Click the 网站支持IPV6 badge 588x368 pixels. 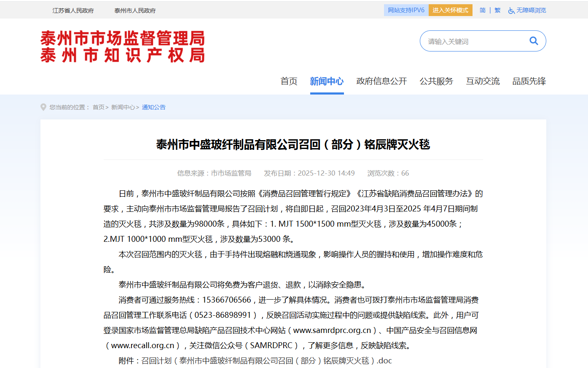406,10
